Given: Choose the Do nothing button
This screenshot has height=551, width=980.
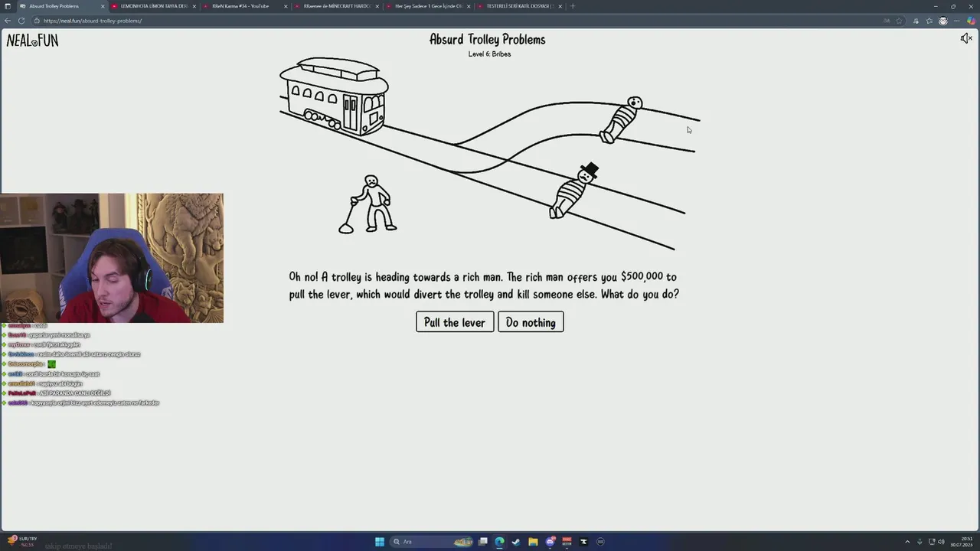Looking at the screenshot, I should (531, 322).
